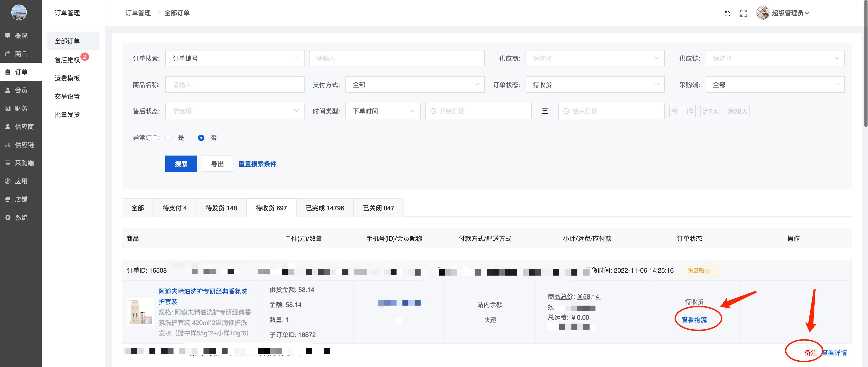
Task: Click the refresh icon in the header
Action: click(x=727, y=13)
